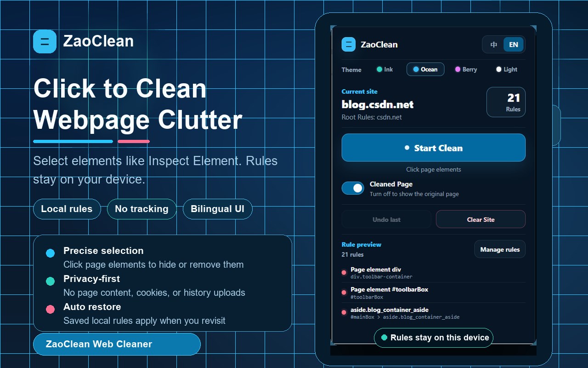Select the Ocean theme
The image size is (588, 368).
click(425, 69)
